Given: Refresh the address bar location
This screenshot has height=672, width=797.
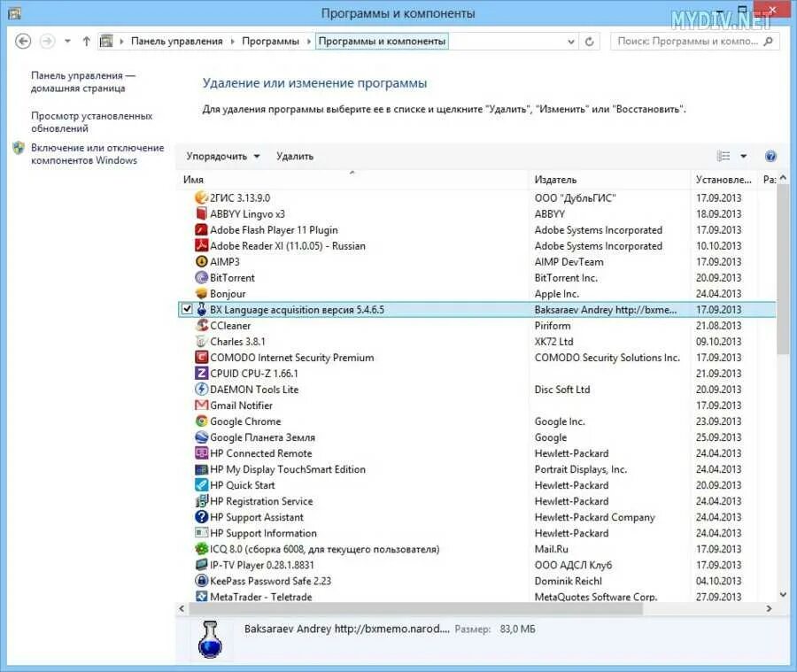Looking at the screenshot, I should [590, 42].
